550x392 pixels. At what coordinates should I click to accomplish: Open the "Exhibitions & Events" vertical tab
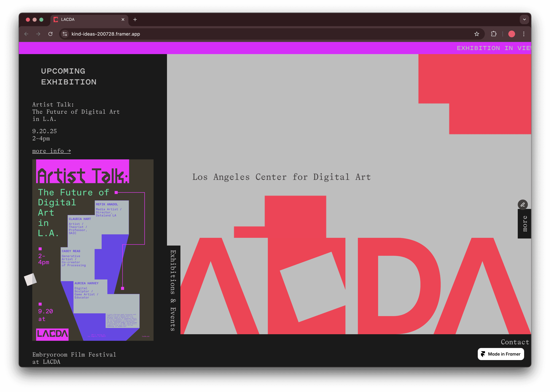173,290
